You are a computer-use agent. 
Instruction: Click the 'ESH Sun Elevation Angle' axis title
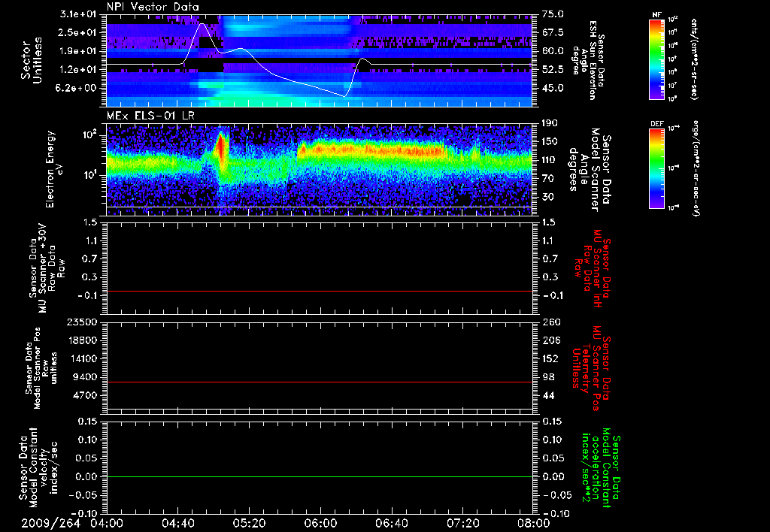click(587, 60)
